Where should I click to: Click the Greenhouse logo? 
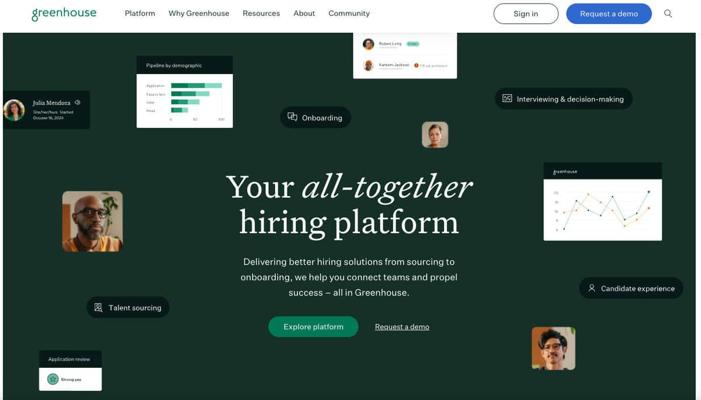pos(64,13)
